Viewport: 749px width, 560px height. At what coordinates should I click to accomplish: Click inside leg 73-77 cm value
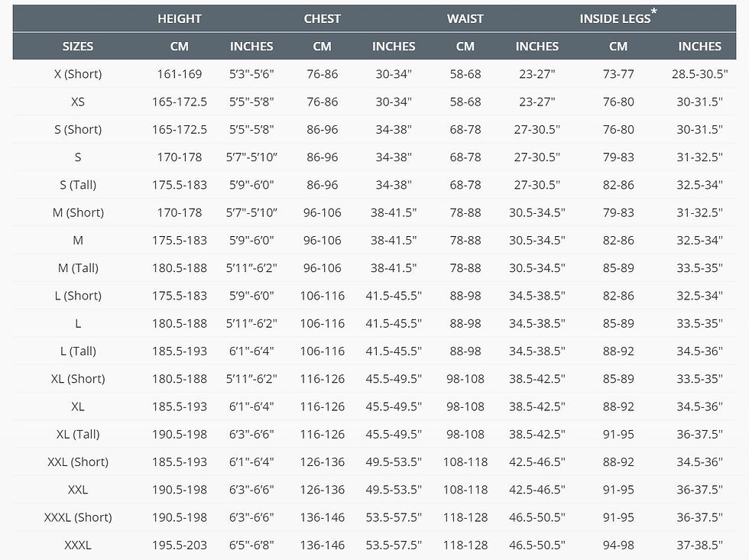tap(618, 74)
